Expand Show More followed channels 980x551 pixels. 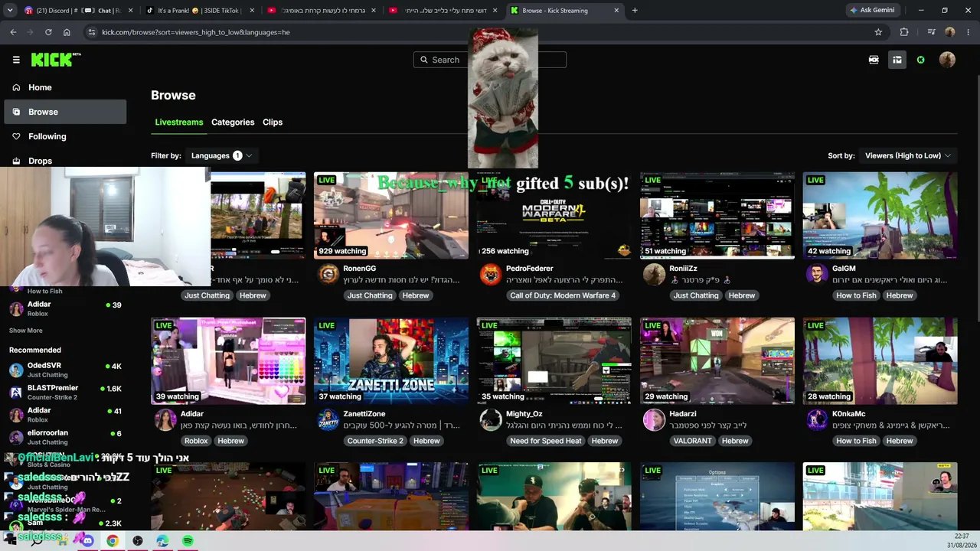pyautogui.click(x=26, y=331)
